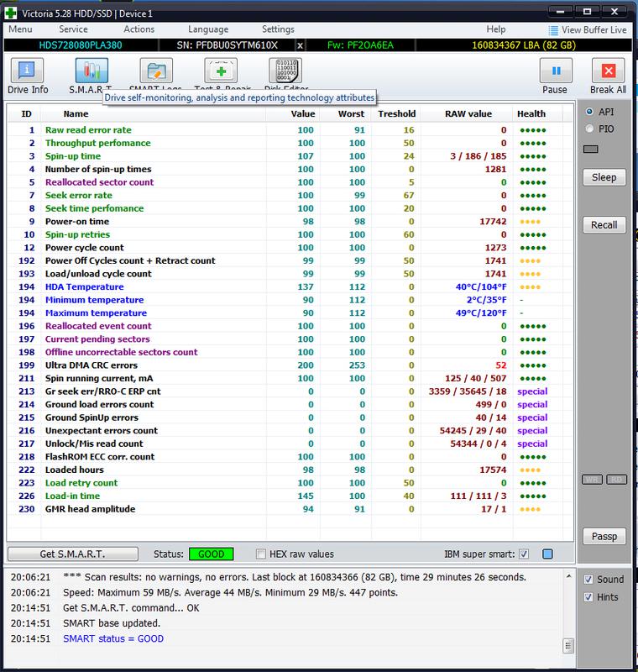Viewport: 638px width, 672px height.
Task: Open the Language menu
Action: click(208, 29)
